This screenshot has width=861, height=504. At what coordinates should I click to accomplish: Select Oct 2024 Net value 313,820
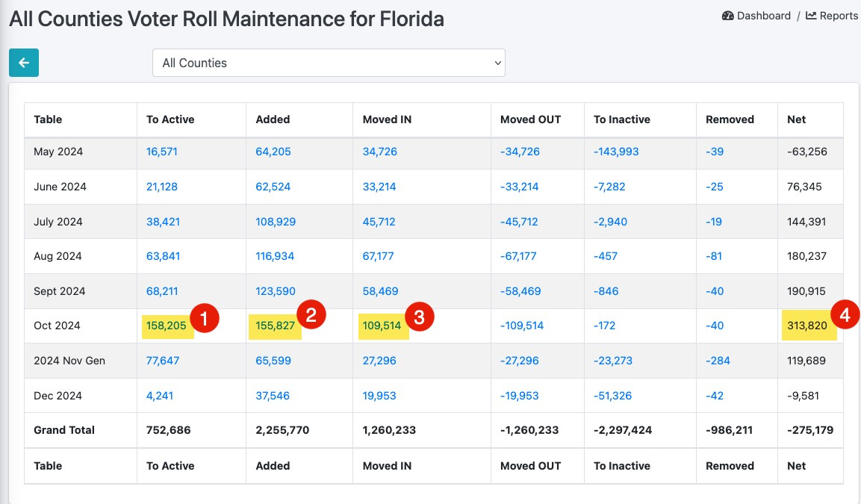[806, 326]
